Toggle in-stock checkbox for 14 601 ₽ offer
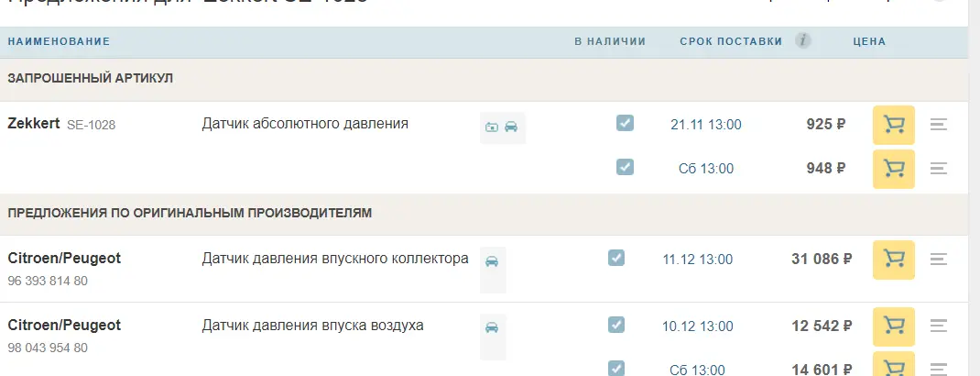Image resolution: width=980 pixels, height=376 pixels. 616,368
